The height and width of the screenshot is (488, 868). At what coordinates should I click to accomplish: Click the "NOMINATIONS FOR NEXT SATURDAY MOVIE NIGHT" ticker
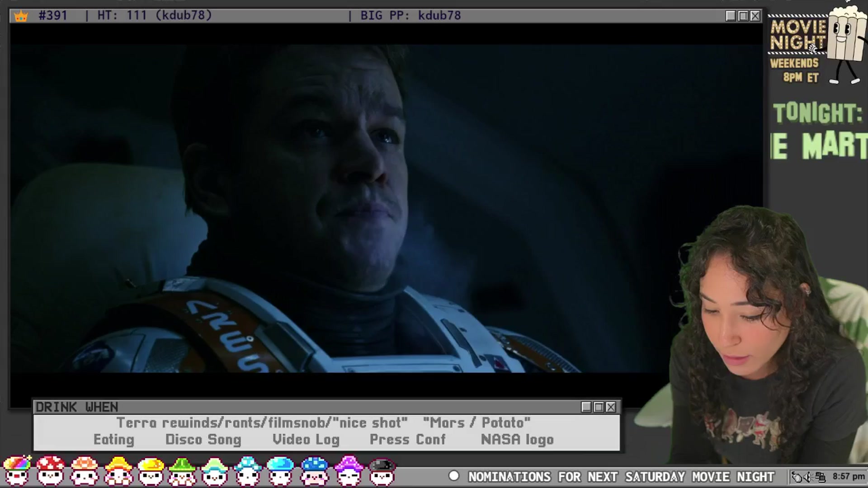click(621, 477)
